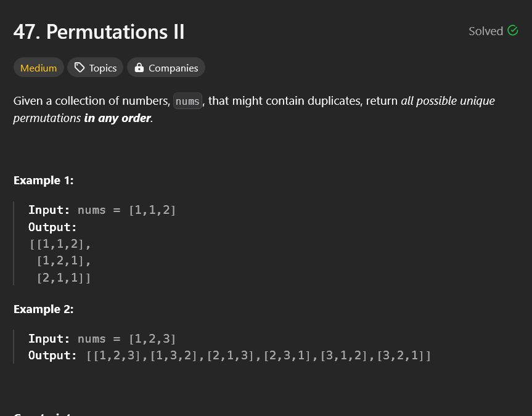
Task: Click the Example 2 output permutations list
Action: click(258, 356)
